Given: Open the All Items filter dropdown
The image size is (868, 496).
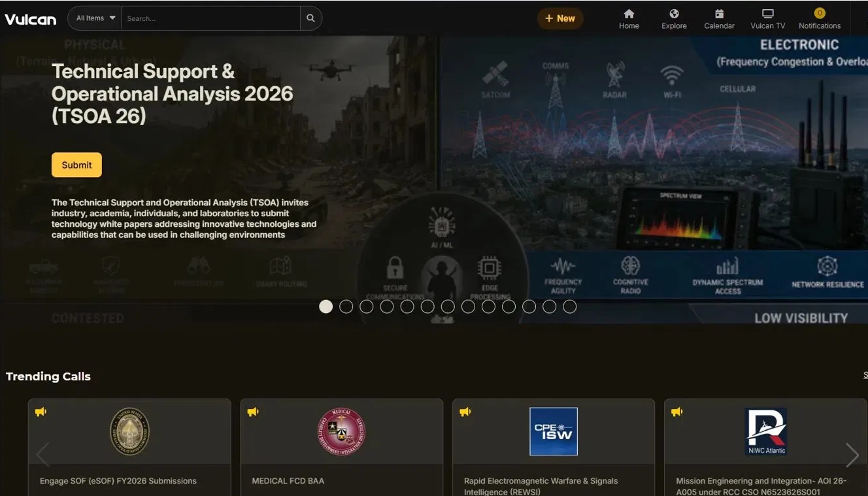Looking at the screenshot, I should pos(95,18).
